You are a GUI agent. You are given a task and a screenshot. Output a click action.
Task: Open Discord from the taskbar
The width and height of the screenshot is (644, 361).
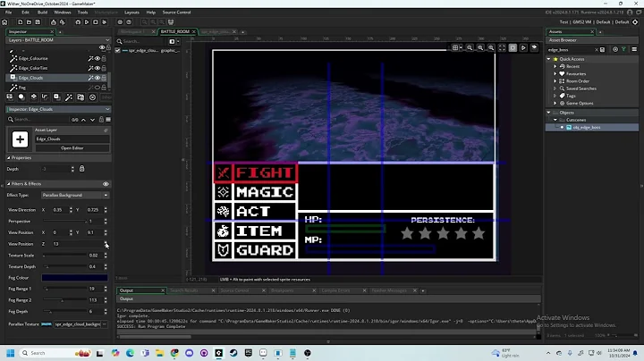(x=189, y=353)
